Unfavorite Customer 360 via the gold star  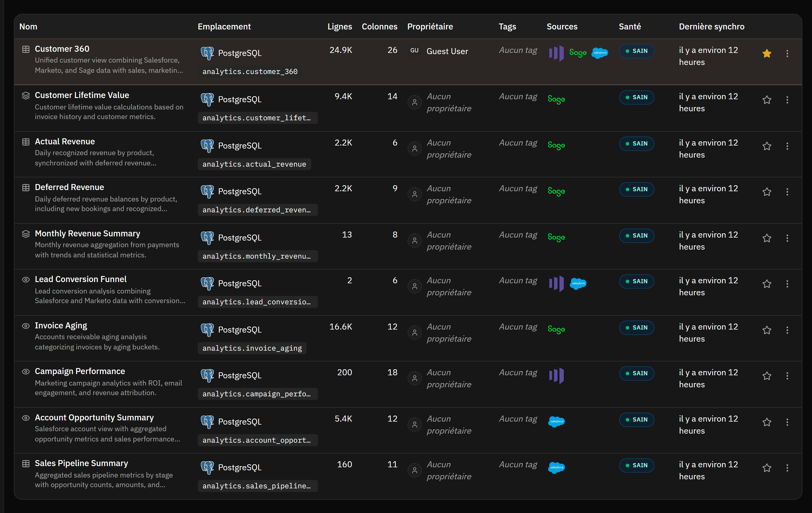click(x=767, y=53)
